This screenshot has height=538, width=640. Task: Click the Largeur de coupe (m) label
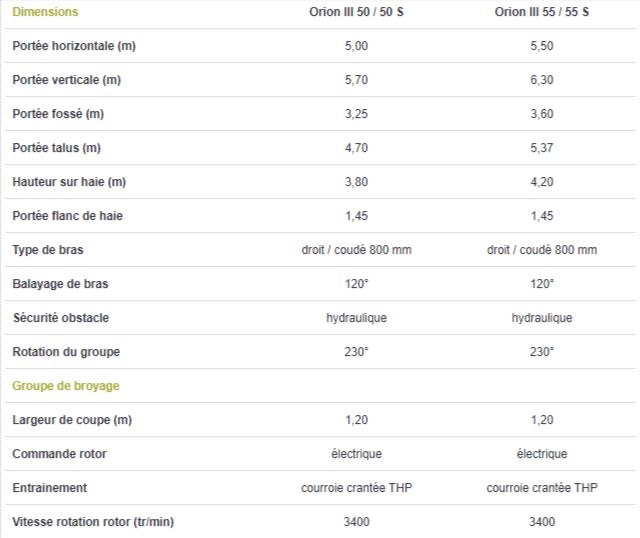pos(72,420)
